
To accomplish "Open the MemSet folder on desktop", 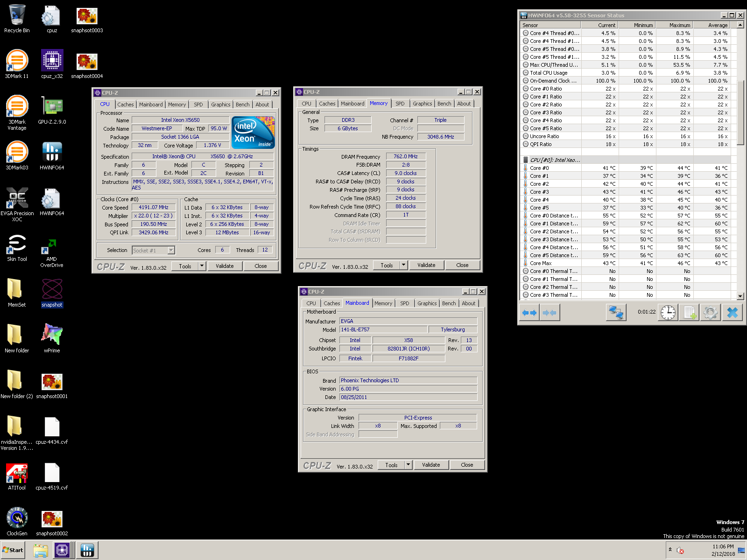I will tap(17, 293).
